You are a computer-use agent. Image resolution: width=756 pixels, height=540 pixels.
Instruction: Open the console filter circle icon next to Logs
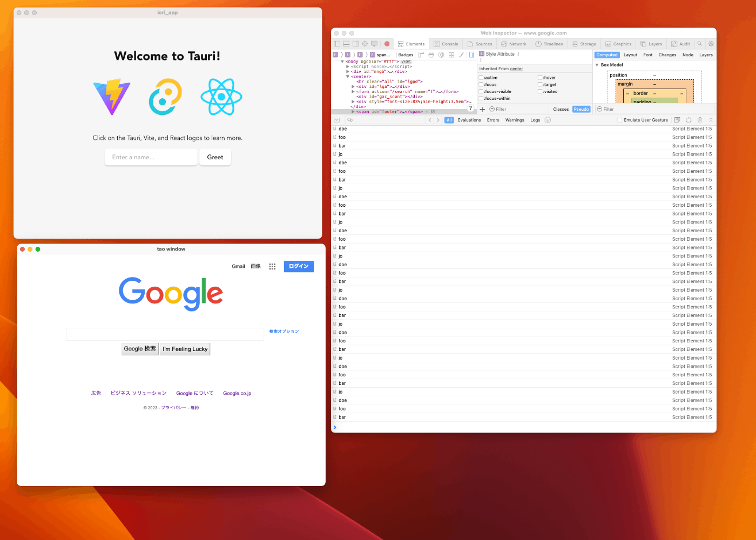(548, 120)
